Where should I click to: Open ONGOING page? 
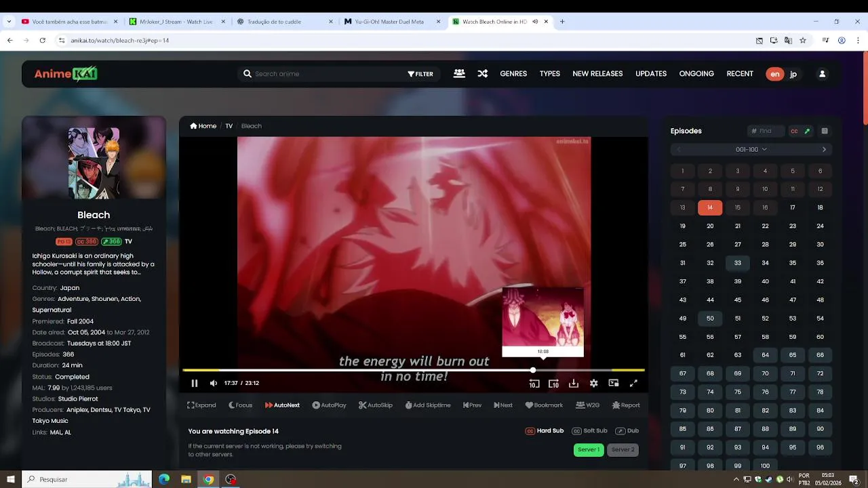pyautogui.click(x=696, y=74)
